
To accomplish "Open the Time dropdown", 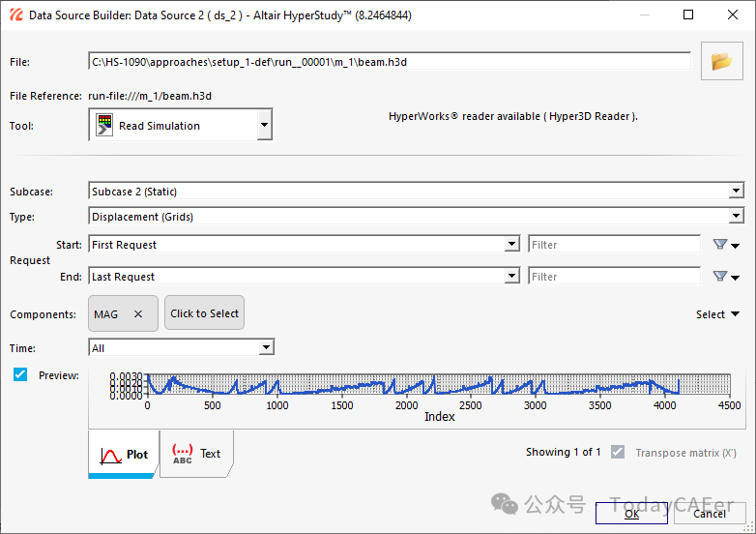I will [x=266, y=347].
